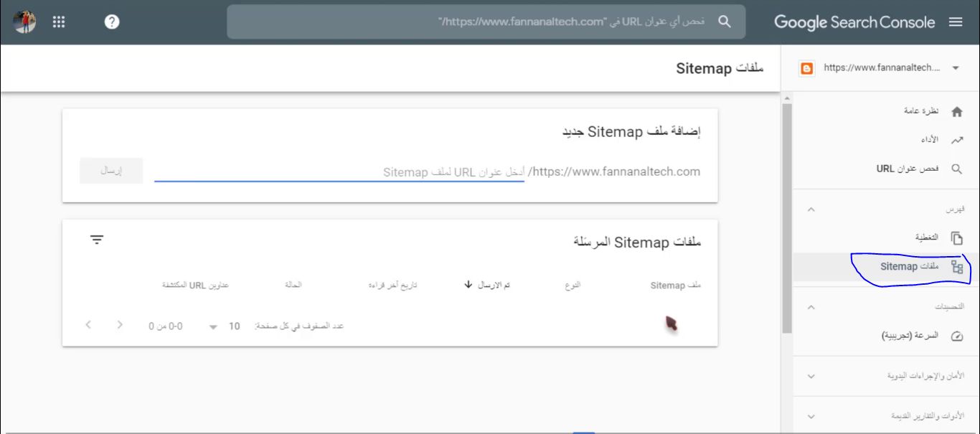Select ملفات Sitemap in the sidebar
The width and height of the screenshot is (980, 434).
click(x=910, y=267)
